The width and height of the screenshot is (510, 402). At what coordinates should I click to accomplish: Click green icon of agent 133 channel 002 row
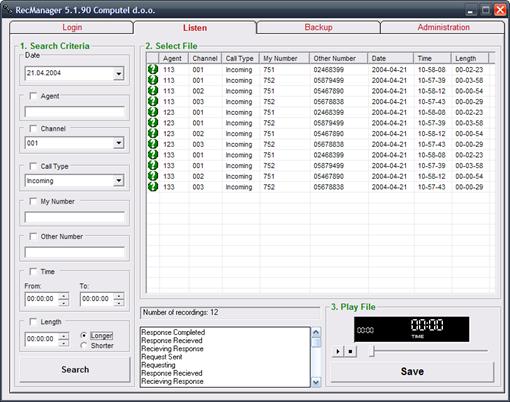pos(153,176)
